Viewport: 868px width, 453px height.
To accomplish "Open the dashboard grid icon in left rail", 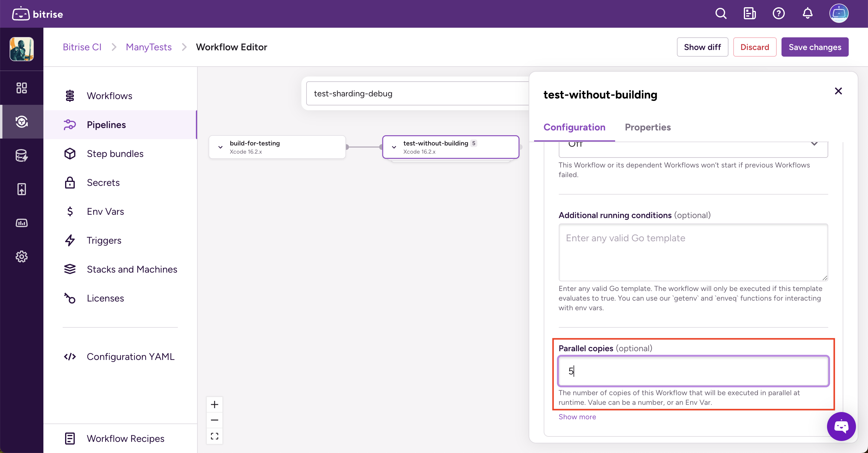I will point(22,88).
